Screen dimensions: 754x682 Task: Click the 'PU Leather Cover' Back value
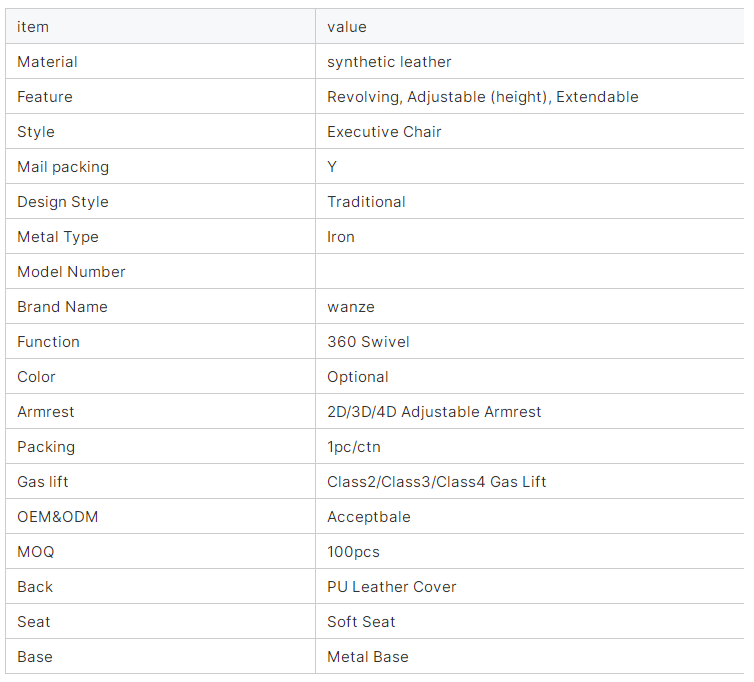pyautogui.click(x=391, y=587)
